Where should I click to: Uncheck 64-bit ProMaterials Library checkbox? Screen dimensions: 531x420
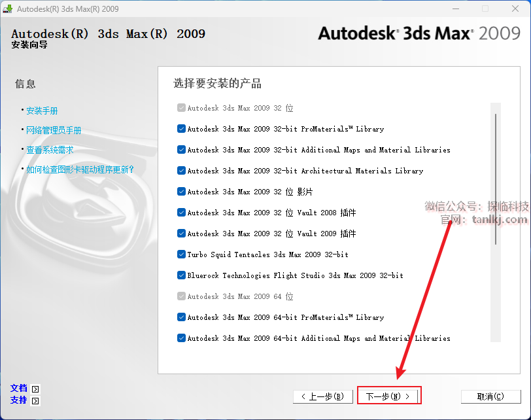[181, 317]
